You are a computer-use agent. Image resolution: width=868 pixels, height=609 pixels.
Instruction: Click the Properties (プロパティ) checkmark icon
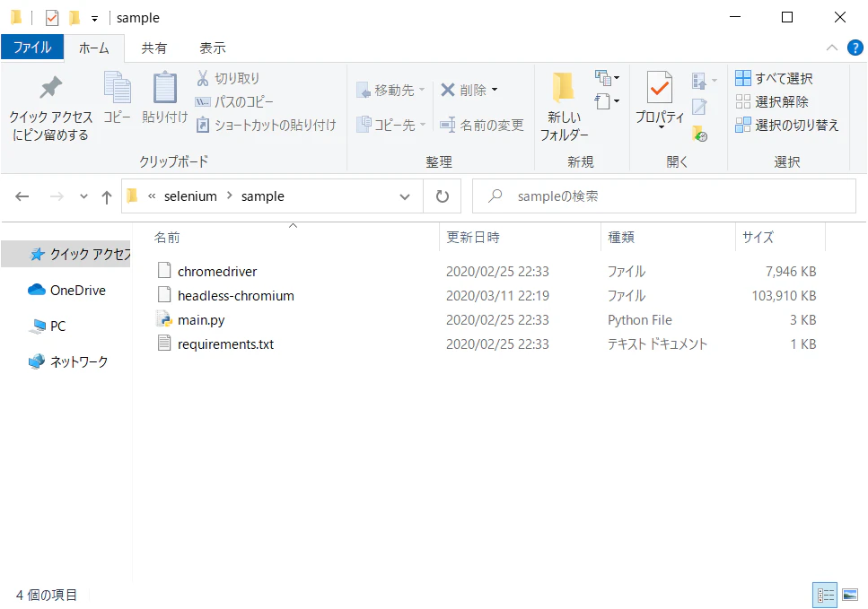pos(660,87)
